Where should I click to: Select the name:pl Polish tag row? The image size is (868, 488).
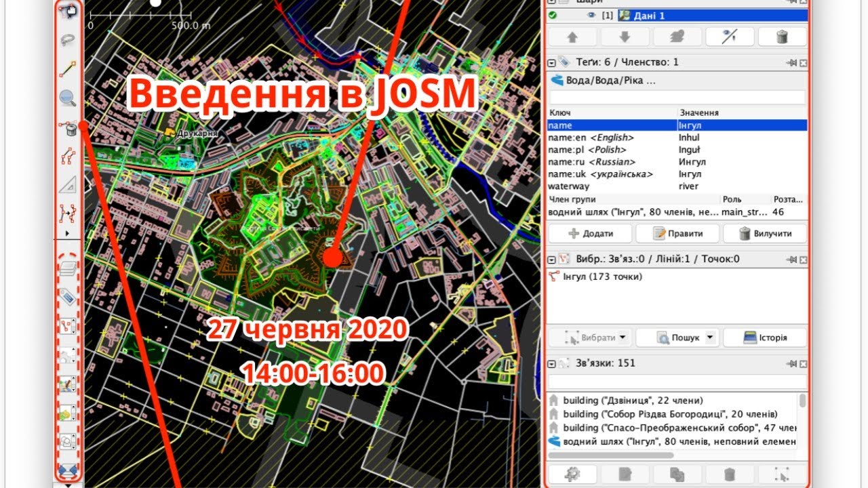click(677, 150)
